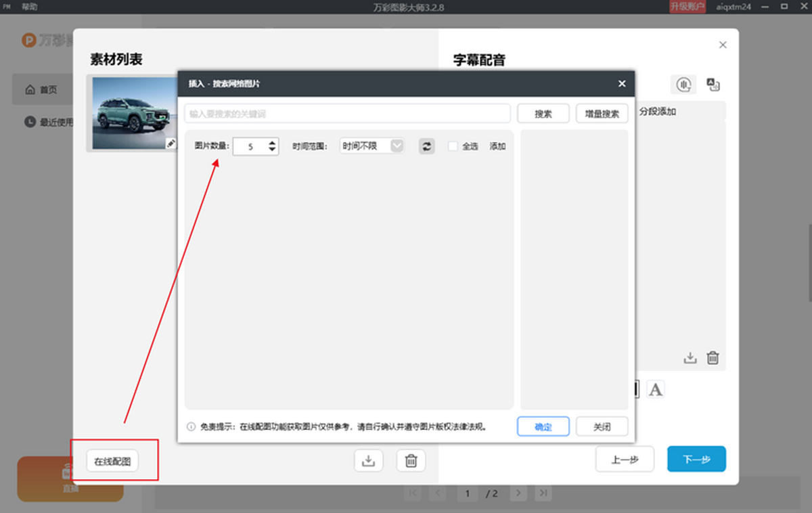Screen dimensions: 812x513
Task: Click the font style A icon
Action: 655,389
